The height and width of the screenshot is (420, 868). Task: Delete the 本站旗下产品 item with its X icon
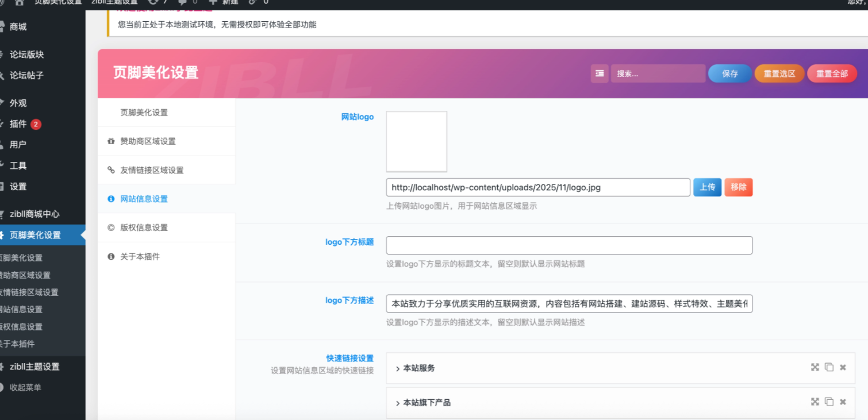pos(843,402)
